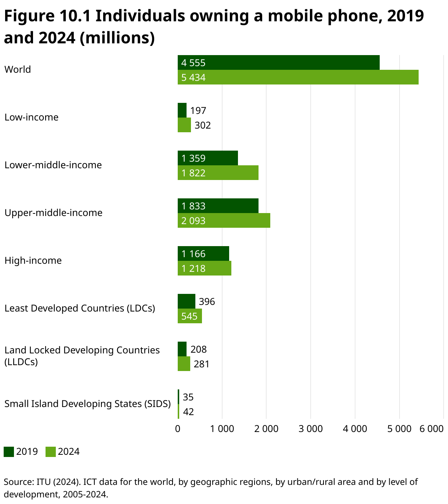Click the LDCs 545 bar
448x504 pixels.
tap(189, 316)
